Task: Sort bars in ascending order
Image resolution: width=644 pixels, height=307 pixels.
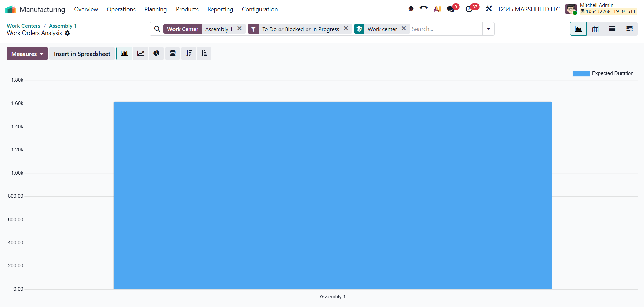Action: pyautogui.click(x=204, y=54)
